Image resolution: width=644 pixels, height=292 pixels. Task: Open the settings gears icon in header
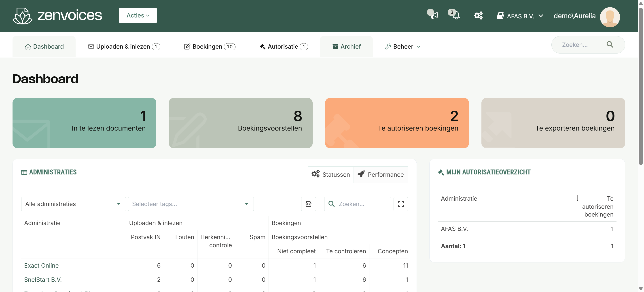pos(478,15)
